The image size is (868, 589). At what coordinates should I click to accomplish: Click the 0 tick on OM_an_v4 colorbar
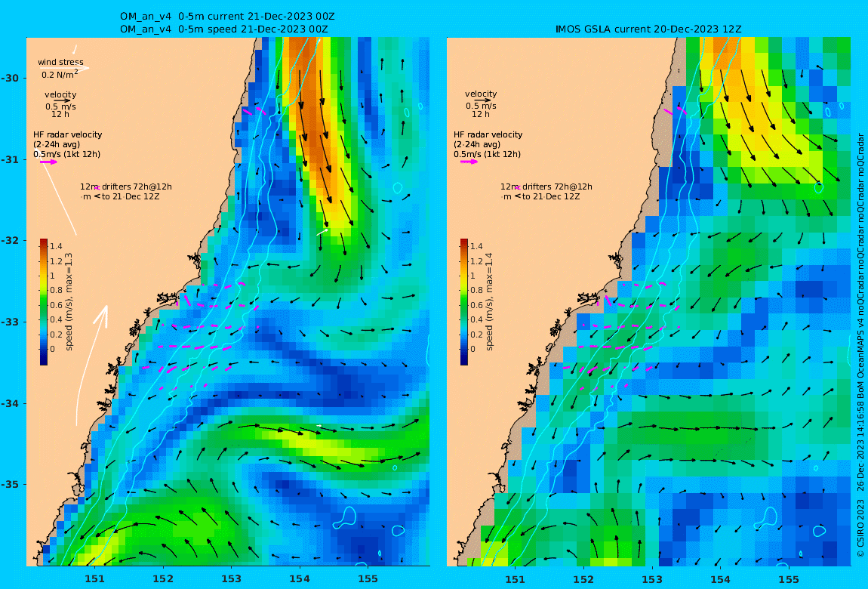click(53, 350)
